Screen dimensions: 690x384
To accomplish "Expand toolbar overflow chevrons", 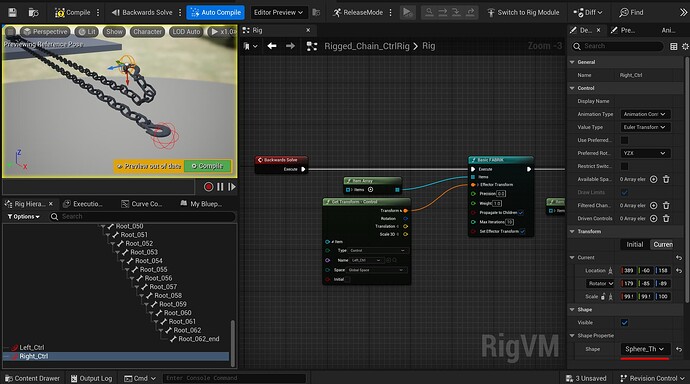I will (683, 12).
